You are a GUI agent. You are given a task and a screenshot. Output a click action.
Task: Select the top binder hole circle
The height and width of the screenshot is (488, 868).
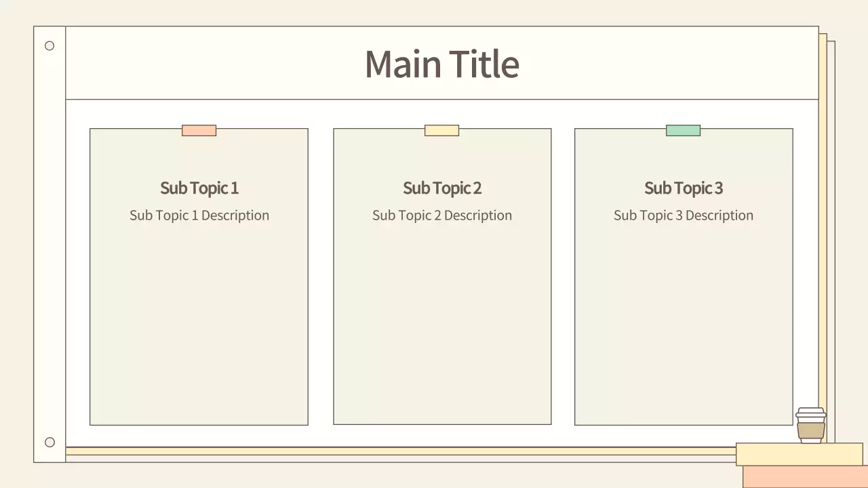coord(50,46)
